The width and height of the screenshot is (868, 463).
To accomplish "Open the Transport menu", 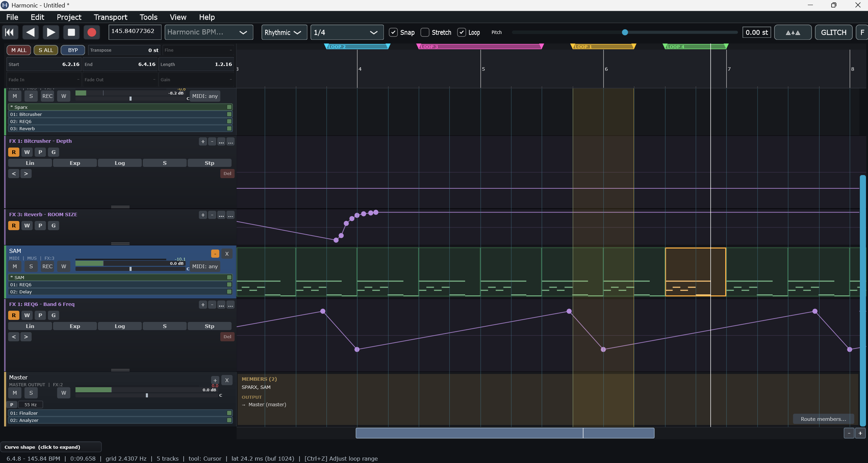I will tap(110, 17).
